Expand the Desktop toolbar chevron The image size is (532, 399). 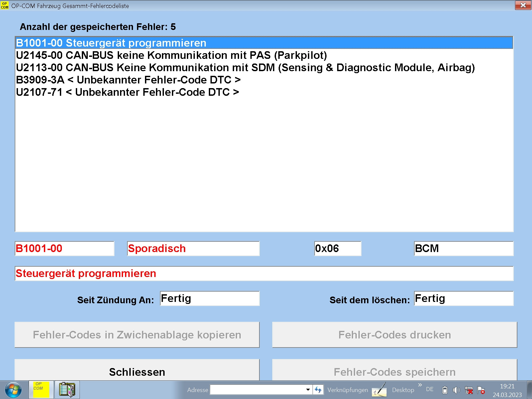(x=420, y=385)
